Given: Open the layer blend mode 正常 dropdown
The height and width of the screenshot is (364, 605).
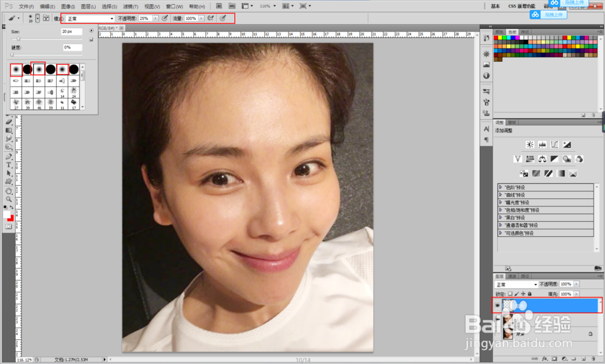Looking at the screenshot, I should [x=517, y=285].
